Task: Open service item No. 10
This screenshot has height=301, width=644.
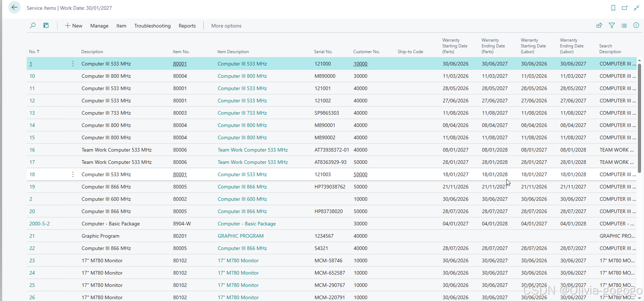Action: pyautogui.click(x=32, y=76)
